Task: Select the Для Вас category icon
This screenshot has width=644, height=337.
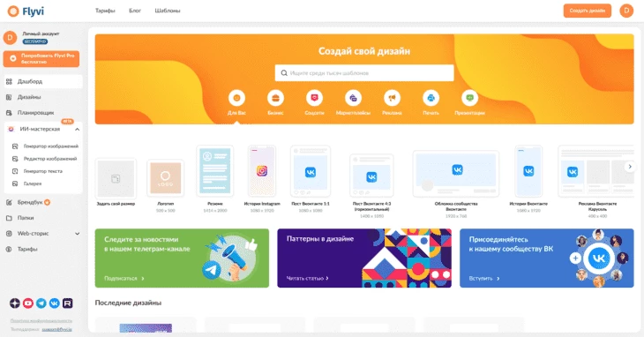Action: 236,98
